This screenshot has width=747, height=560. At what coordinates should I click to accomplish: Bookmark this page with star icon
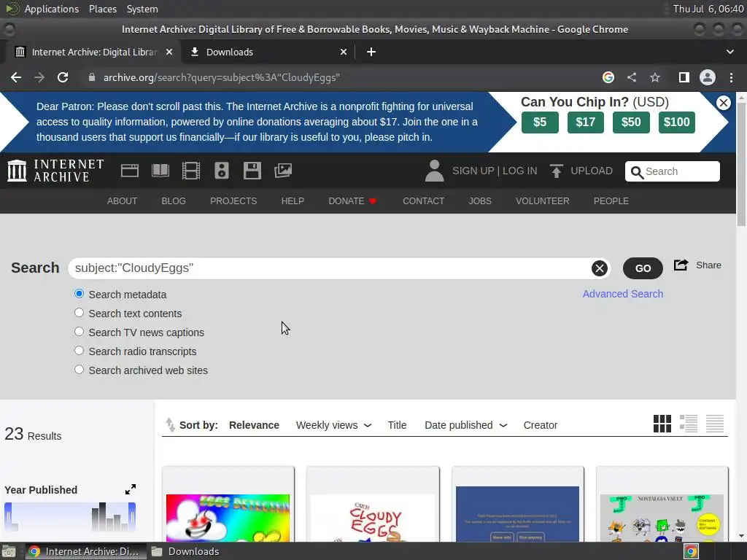pos(655,77)
